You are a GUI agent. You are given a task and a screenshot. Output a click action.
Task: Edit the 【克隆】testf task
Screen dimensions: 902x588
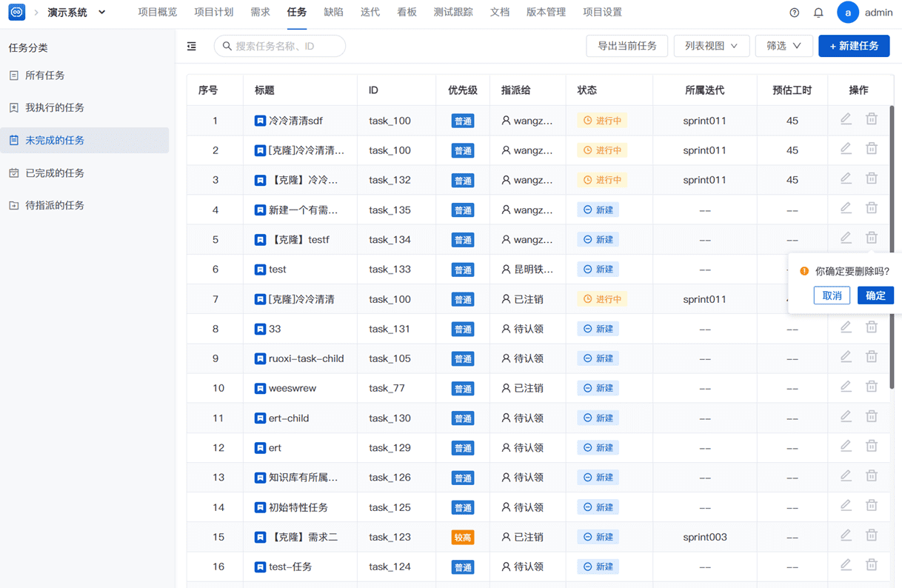point(846,238)
